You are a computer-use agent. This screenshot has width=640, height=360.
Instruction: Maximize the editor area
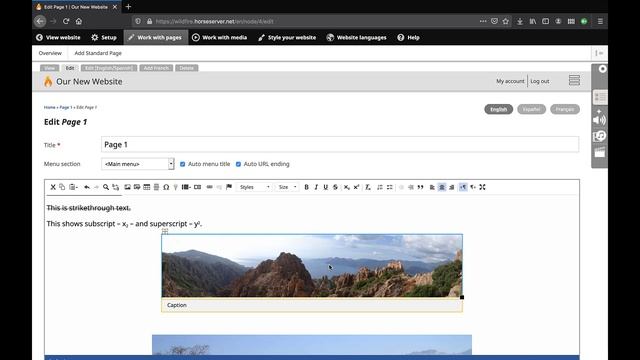point(482,187)
